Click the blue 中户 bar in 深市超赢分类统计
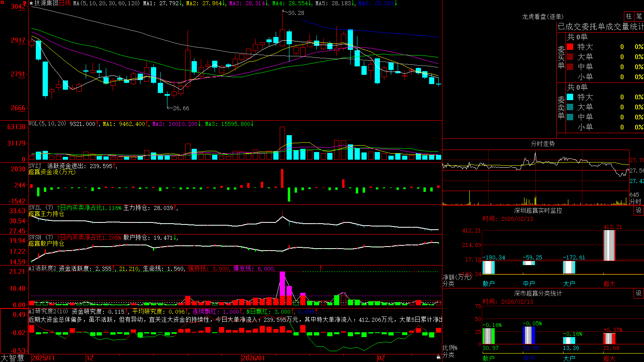 (x=529, y=335)
